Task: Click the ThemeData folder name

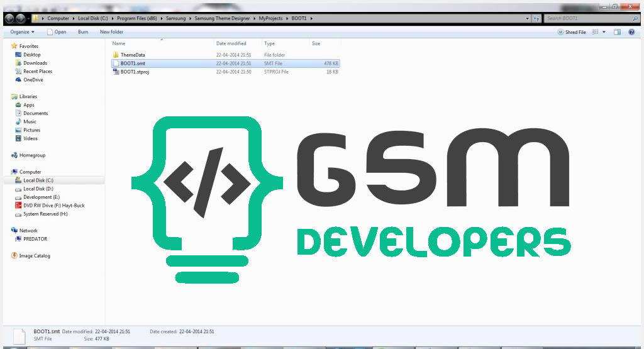Action: 133,55
